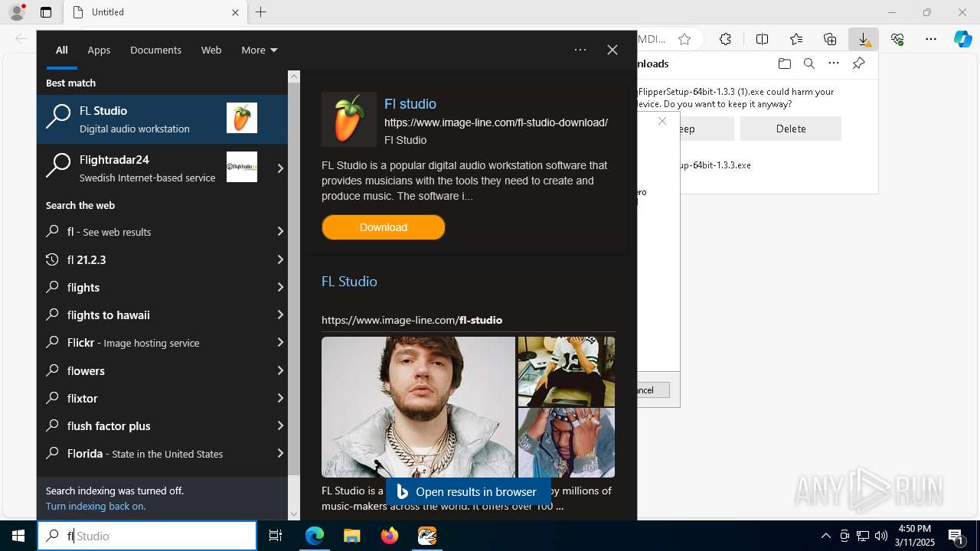Switch to the All search tab

62,50
